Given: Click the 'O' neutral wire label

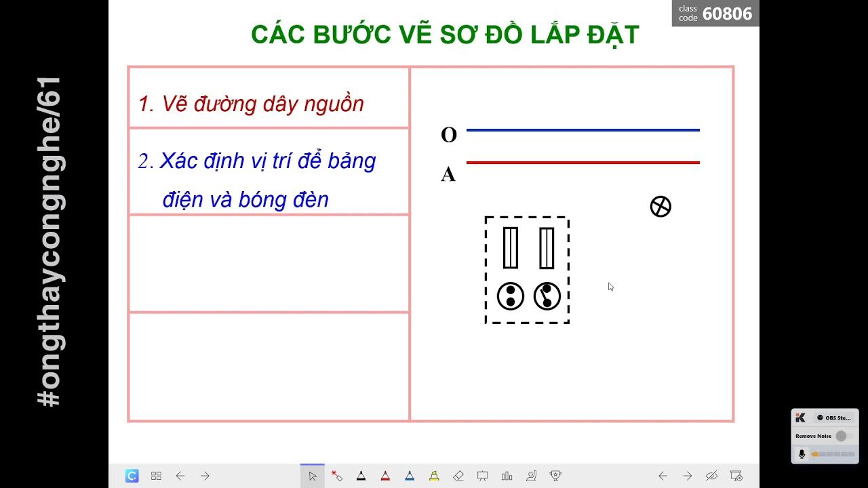Looking at the screenshot, I should click(x=449, y=135).
